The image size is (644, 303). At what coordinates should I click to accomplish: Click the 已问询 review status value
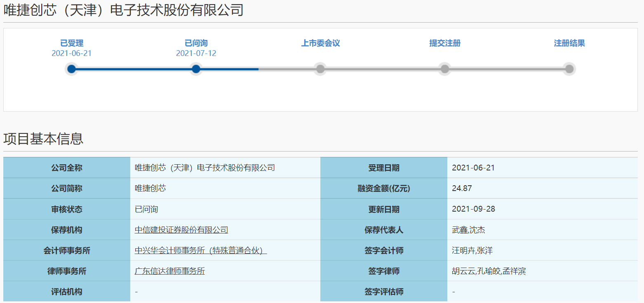click(146, 209)
